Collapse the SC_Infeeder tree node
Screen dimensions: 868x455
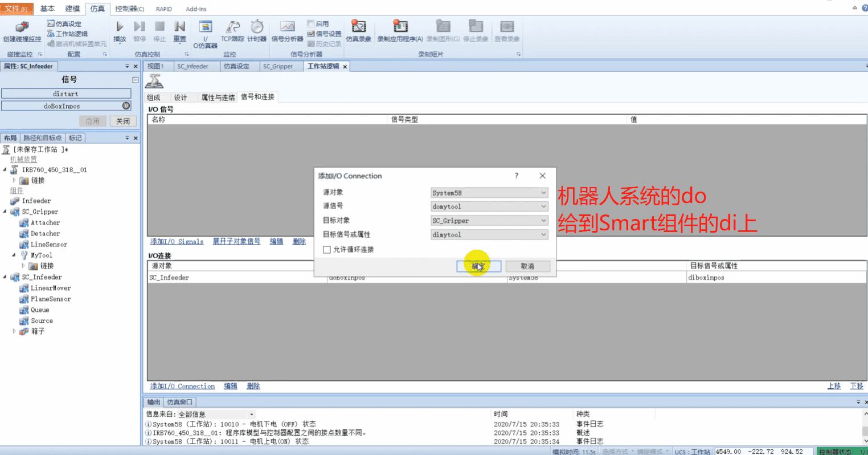coord(5,277)
